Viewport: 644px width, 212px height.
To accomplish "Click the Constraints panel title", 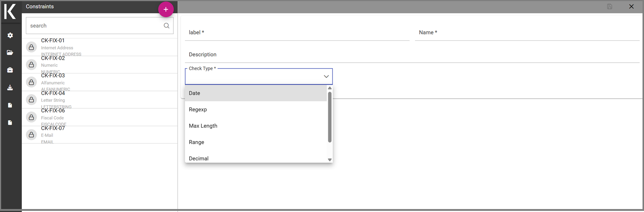I will 40,7.
